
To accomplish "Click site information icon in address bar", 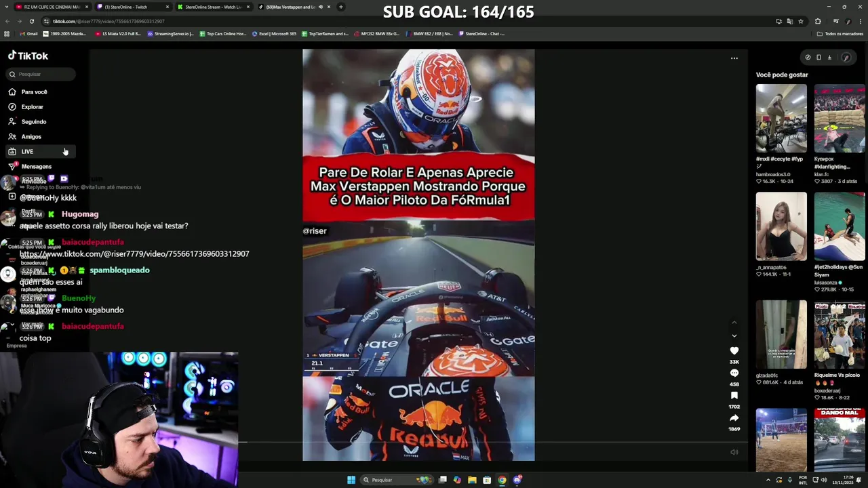I will [x=46, y=21].
